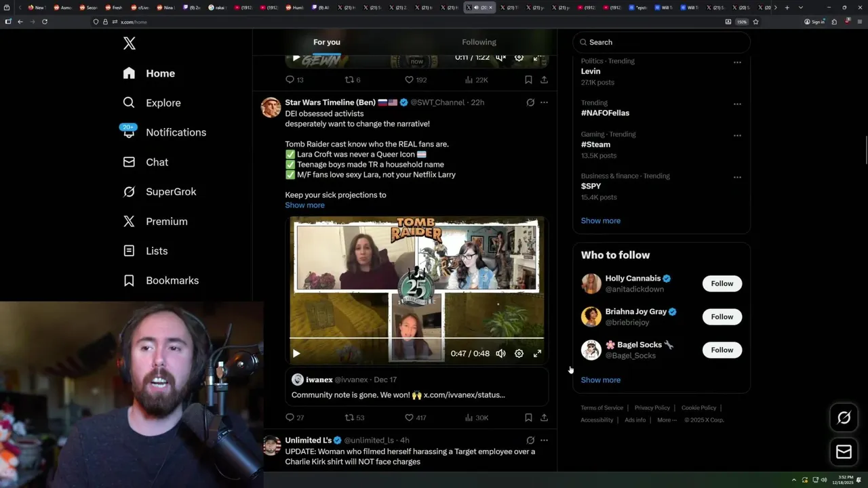Share the Star Wars Timeline post
The height and width of the screenshot is (488, 868).
pyautogui.click(x=544, y=418)
